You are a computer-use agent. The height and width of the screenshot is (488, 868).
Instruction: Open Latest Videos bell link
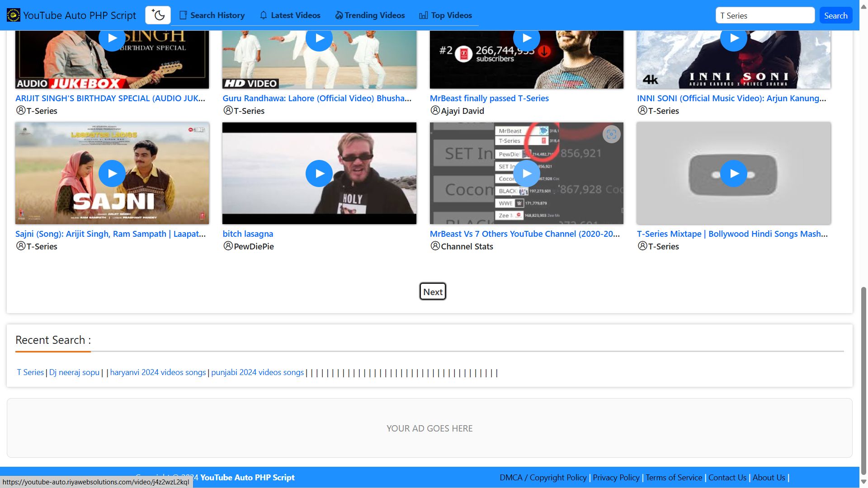point(290,15)
